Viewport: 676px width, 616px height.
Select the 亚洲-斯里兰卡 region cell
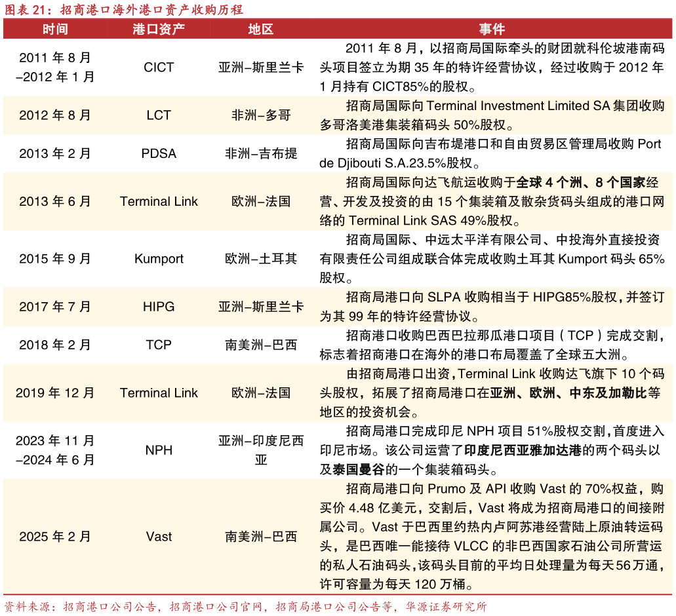pyautogui.click(x=261, y=306)
